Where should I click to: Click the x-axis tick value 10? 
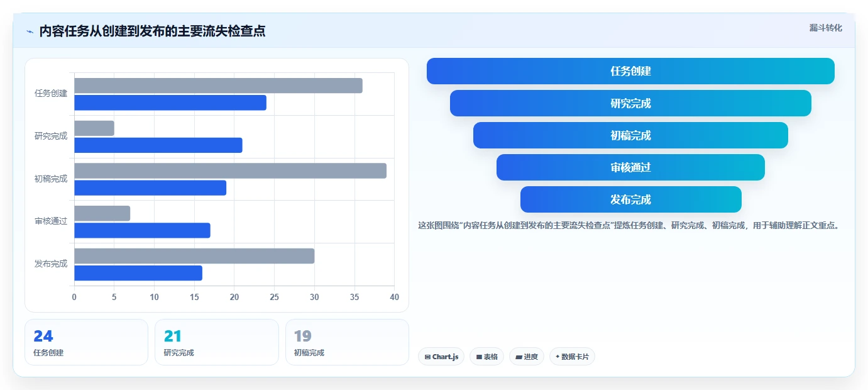coord(154,297)
